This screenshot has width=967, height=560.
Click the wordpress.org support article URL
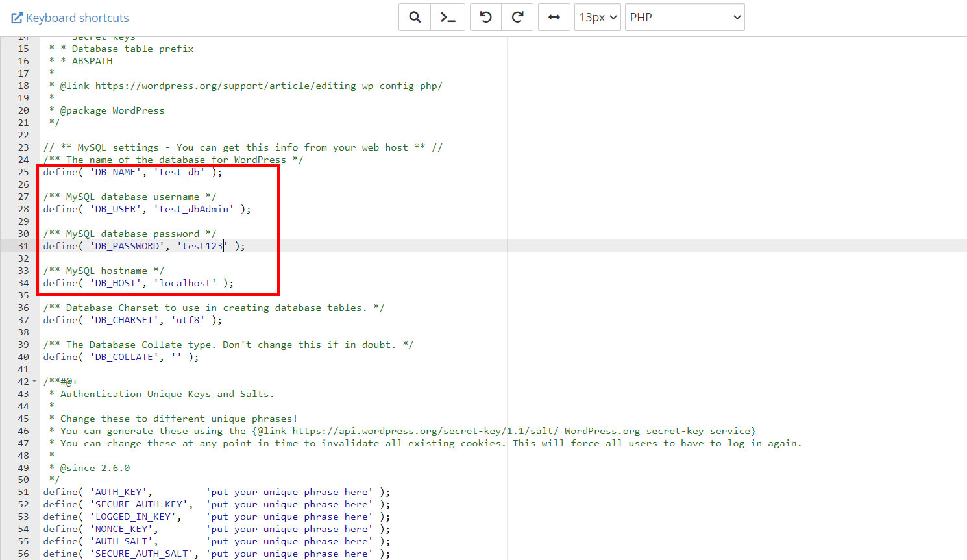(269, 86)
